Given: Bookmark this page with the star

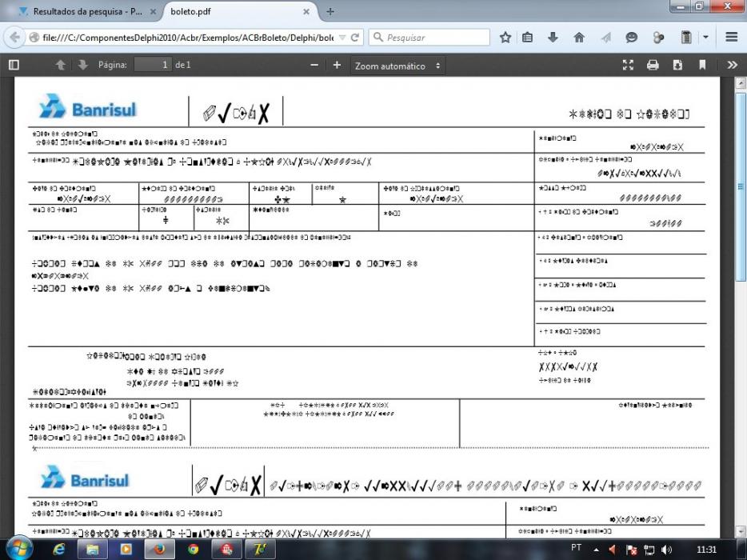Looking at the screenshot, I should click(505, 37).
